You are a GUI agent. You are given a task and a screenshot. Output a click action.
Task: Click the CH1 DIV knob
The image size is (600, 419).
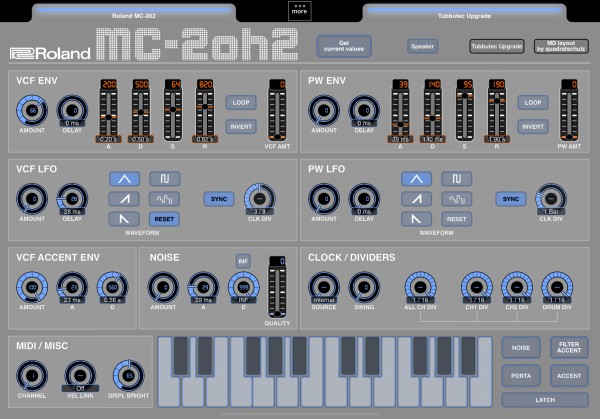click(x=477, y=287)
